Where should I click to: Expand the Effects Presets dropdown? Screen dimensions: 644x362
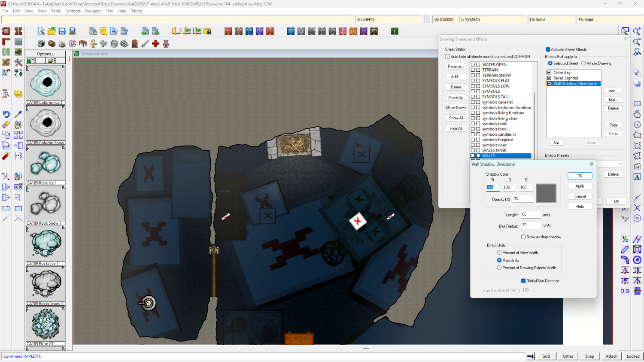click(620, 164)
